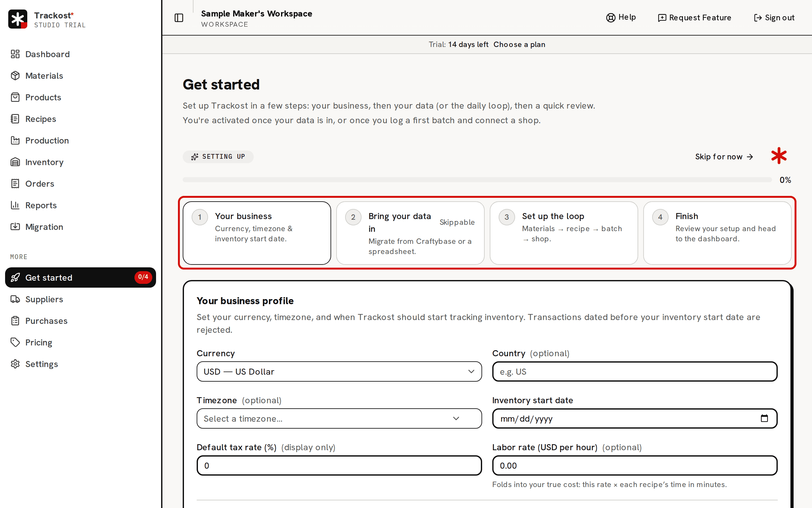Click the Suppliers truck icon
Image resolution: width=812 pixels, height=508 pixels.
pos(15,299)
